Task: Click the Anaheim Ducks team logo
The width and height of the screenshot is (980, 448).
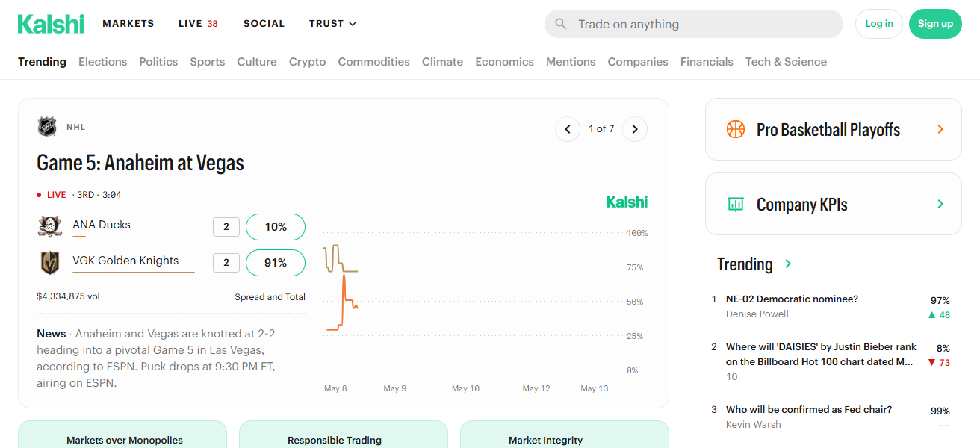Action: [x=49, y=226]
